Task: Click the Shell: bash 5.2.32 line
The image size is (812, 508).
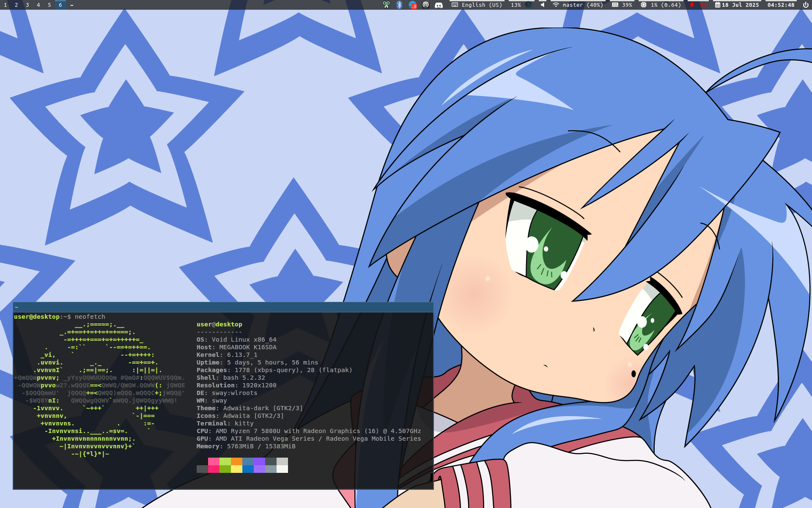Action: tap(230, 378)
